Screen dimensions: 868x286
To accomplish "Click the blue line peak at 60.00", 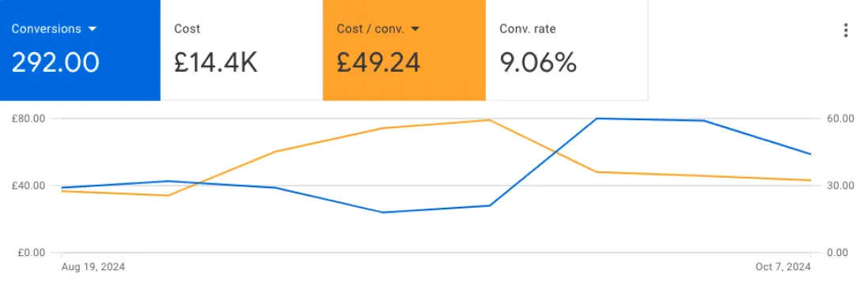I will (597, 119).
